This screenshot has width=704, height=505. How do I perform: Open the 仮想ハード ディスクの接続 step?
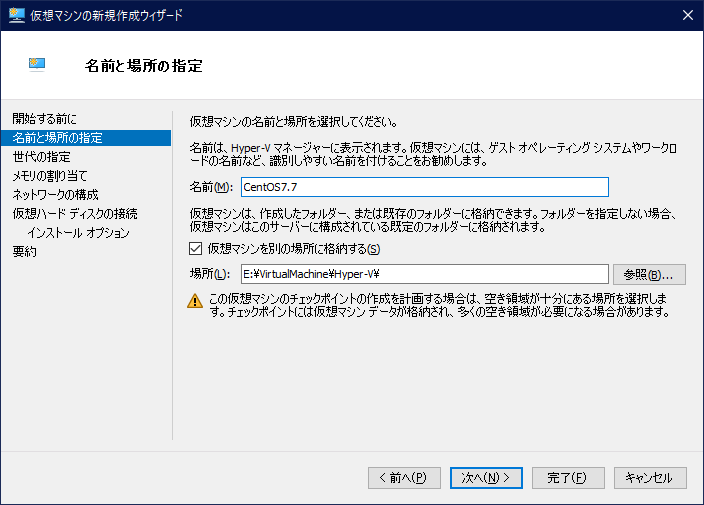coord(75,213)
